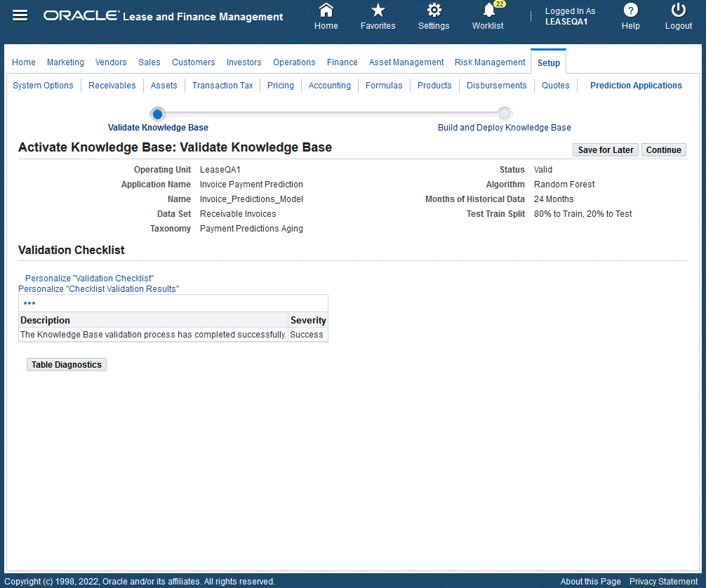Screen dimensions: 706x588
Task: Go to Products subtab
Action: [434, 85]
